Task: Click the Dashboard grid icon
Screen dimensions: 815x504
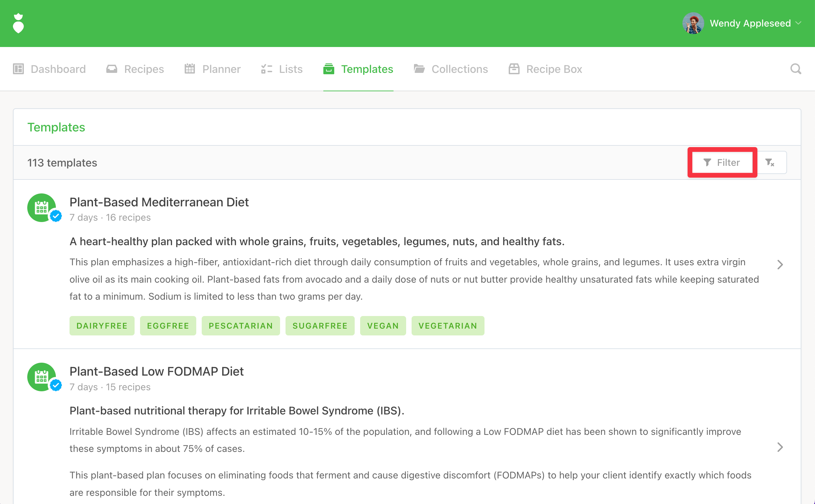Action: (18, 69)
